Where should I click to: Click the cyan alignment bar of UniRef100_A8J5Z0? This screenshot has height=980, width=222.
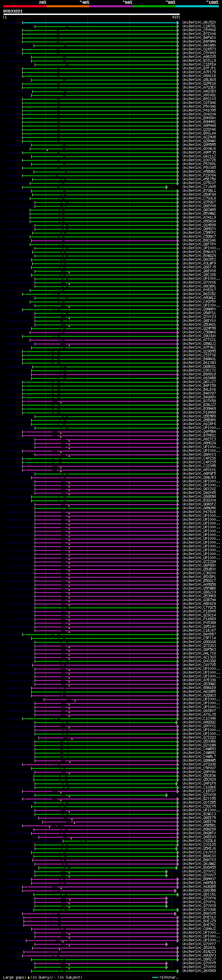(100, 23)
